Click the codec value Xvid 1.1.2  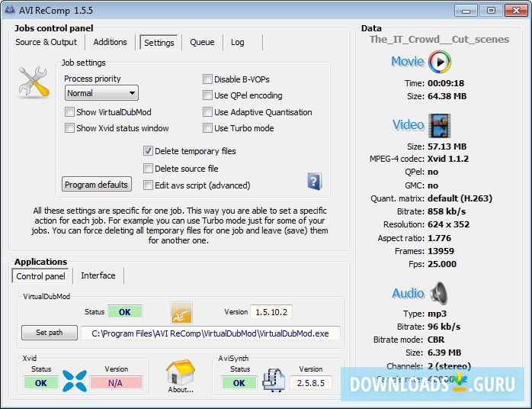pyautogui.click(x=448, y=159)
